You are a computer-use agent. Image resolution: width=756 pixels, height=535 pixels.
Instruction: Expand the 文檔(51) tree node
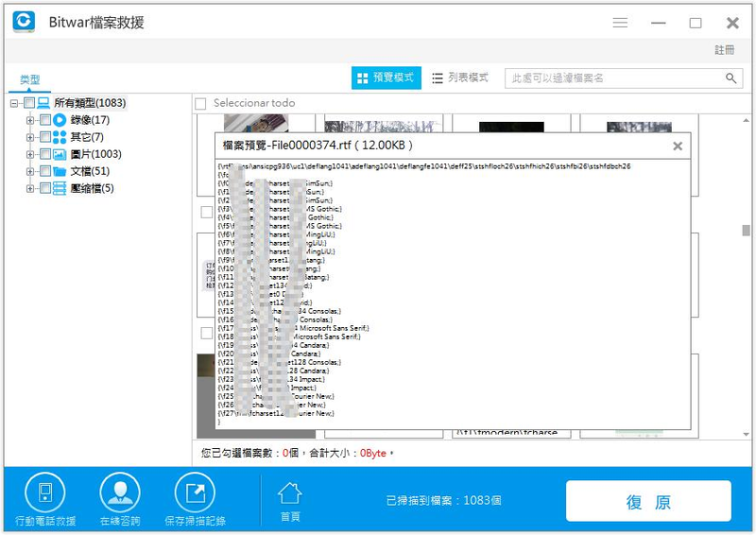(x=30, y=171)
